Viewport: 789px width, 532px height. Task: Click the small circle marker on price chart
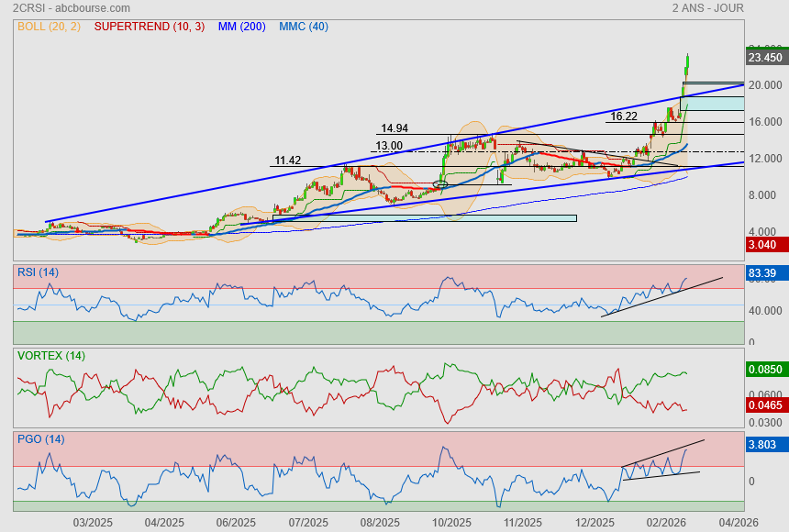click(439, 184)
